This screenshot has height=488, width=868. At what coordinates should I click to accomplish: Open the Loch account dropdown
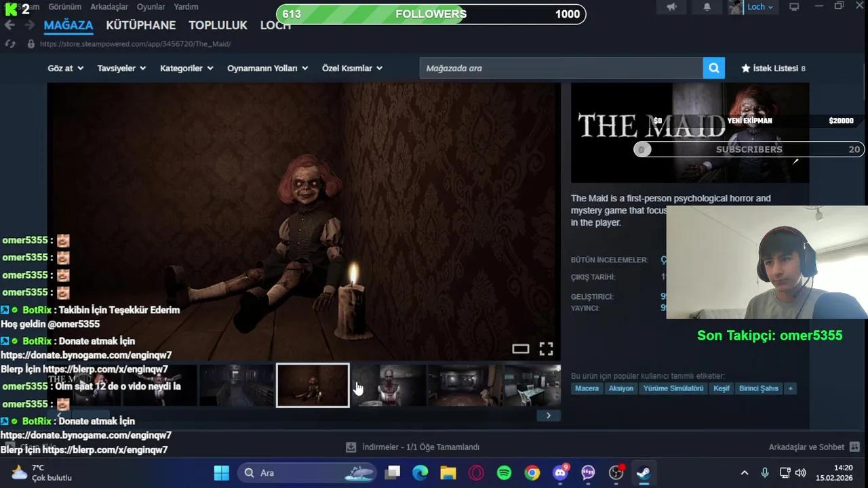(760, 7)
